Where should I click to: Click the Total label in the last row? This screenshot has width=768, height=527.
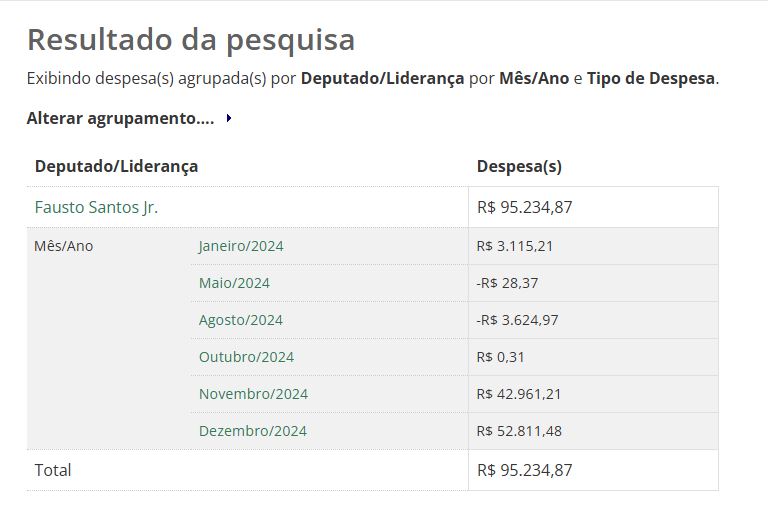[53, 470]
